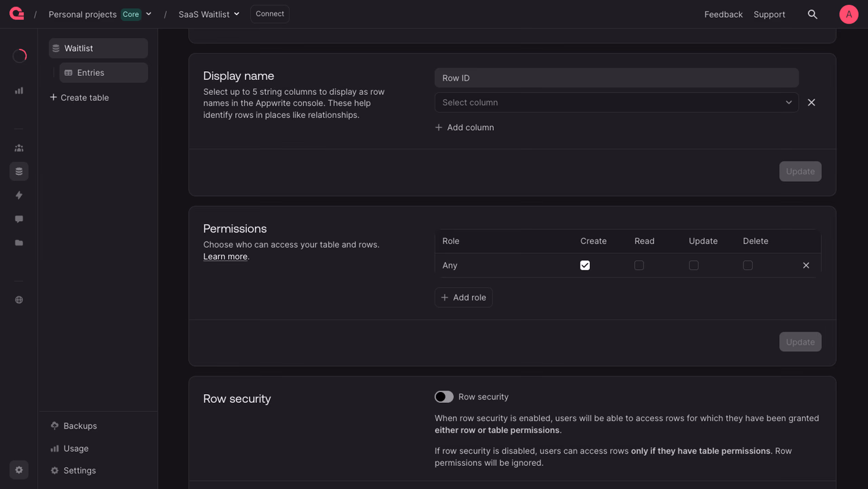
Task: Uncheck Create permission for Any
Action: pos(585,265)
